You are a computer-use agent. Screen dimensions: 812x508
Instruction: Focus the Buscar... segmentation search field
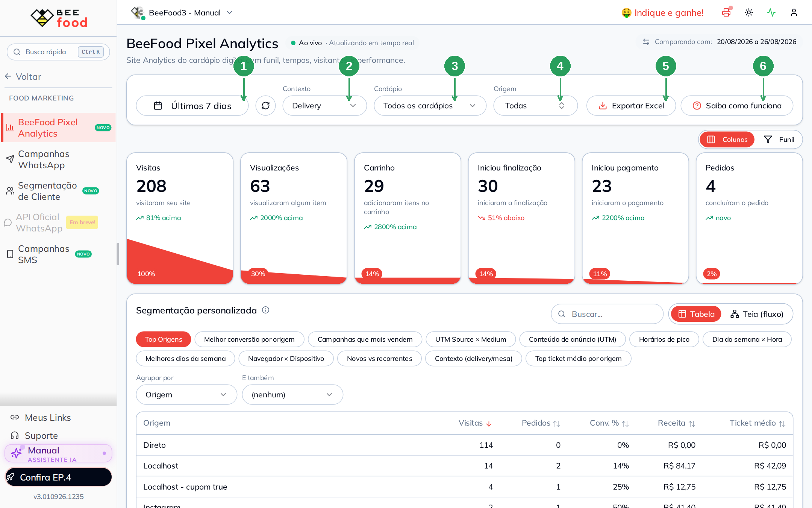[x=607, y=314]
